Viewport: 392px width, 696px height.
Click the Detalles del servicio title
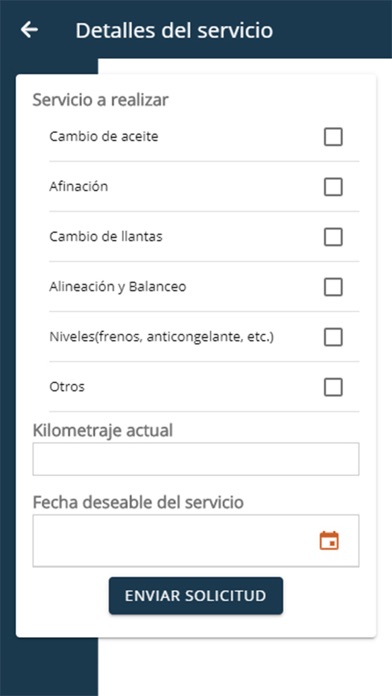click(174, 31)
